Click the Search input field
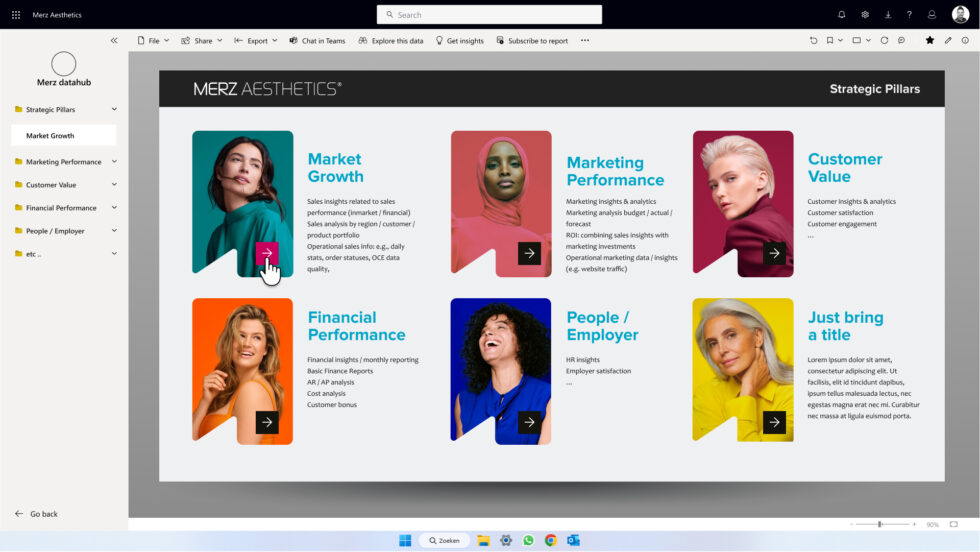 pyautogui.click(x=489, y=15)
